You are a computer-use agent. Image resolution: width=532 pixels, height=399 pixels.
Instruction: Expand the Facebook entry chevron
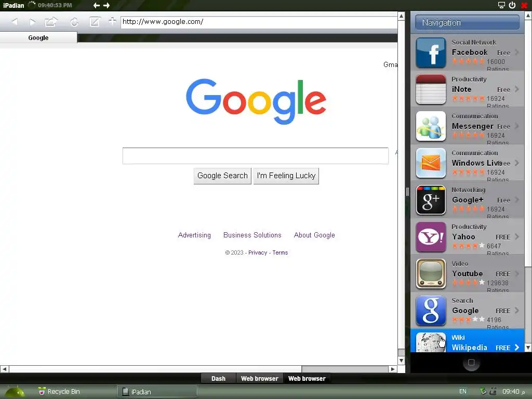click(x=517, y=52)
